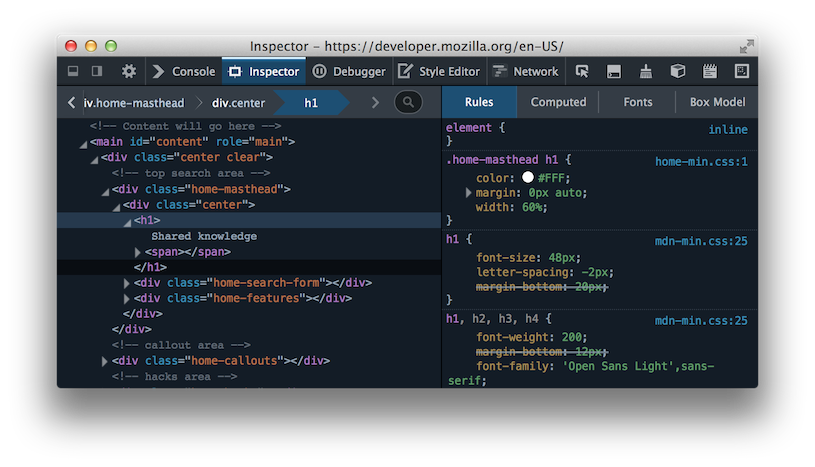Toggle the paintbrush highlight painted area icon

(646, 71)
